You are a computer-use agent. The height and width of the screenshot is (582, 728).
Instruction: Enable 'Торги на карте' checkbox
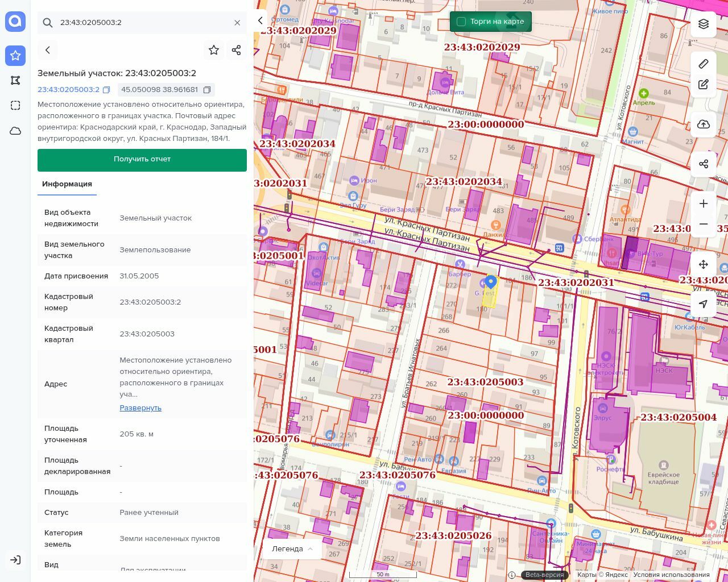(x=461, y=22)
